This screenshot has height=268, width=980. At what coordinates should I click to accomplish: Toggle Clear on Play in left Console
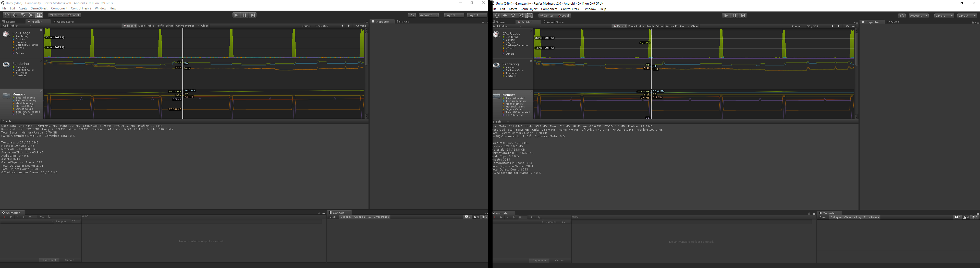[363, 217]
